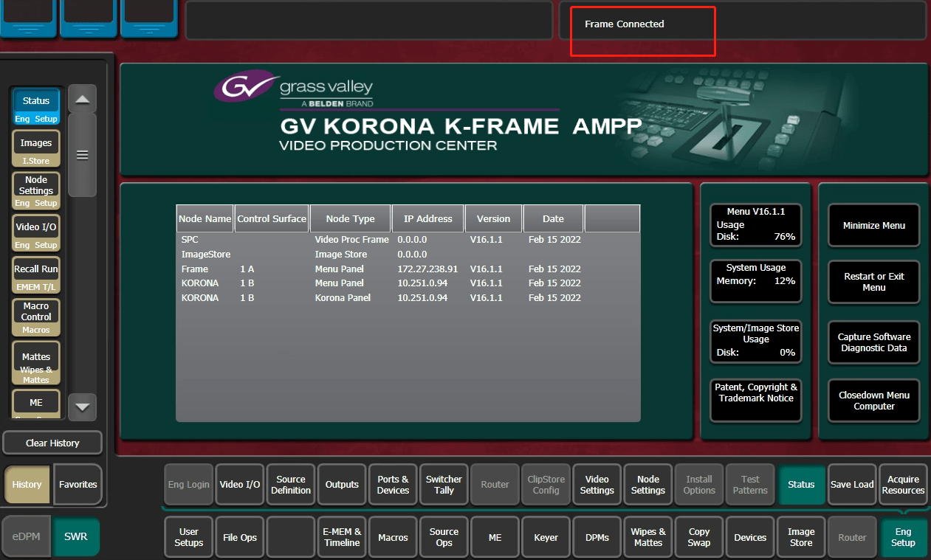Image resolution: width=931 pixels, height=560 pixels.
Task: Open Images I.Store history item
Action: [36, 149]
